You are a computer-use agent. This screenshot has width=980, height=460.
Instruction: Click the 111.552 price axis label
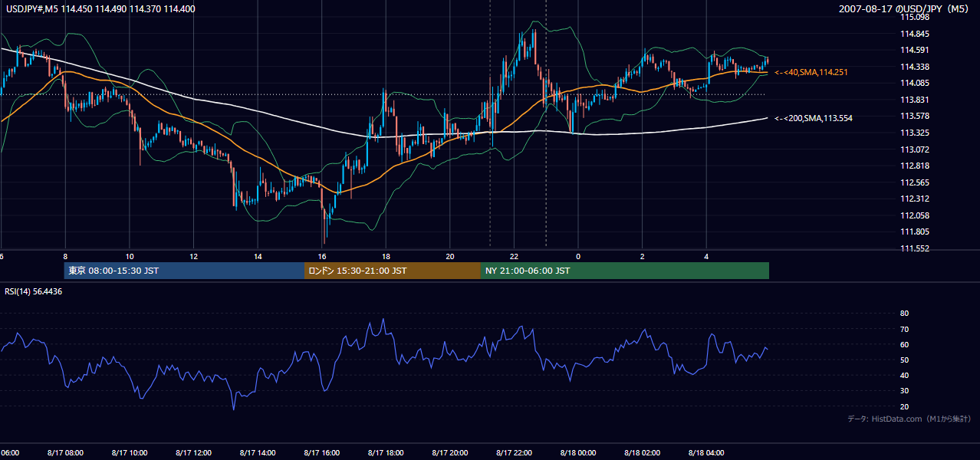pyautogui.click(x=913, y=248)
